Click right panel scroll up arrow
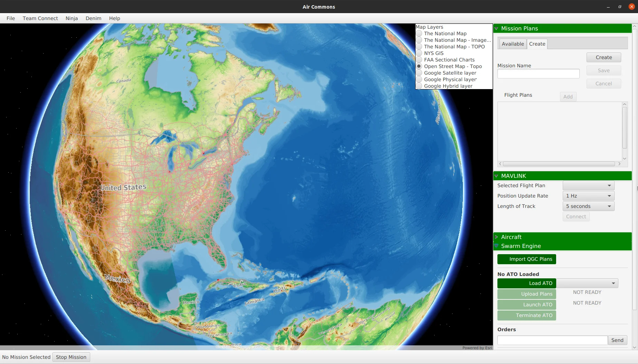 tap(635, 27)
